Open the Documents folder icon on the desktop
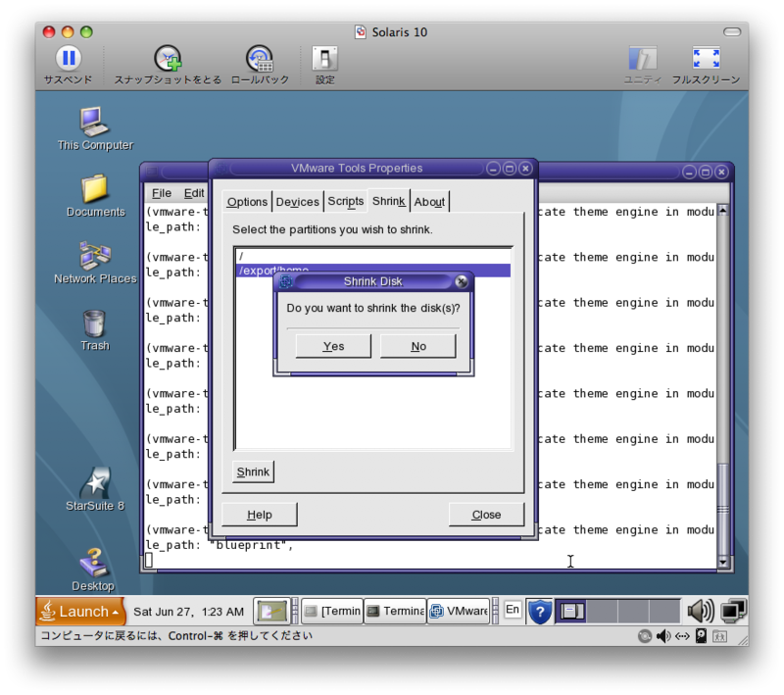 (x=94, y=188)
